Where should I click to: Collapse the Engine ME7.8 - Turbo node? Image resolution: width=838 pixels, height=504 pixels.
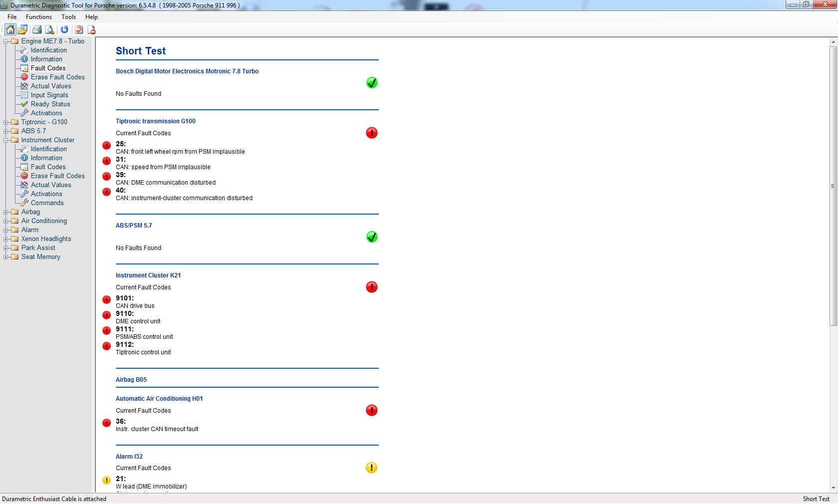(x=6, y=41)
